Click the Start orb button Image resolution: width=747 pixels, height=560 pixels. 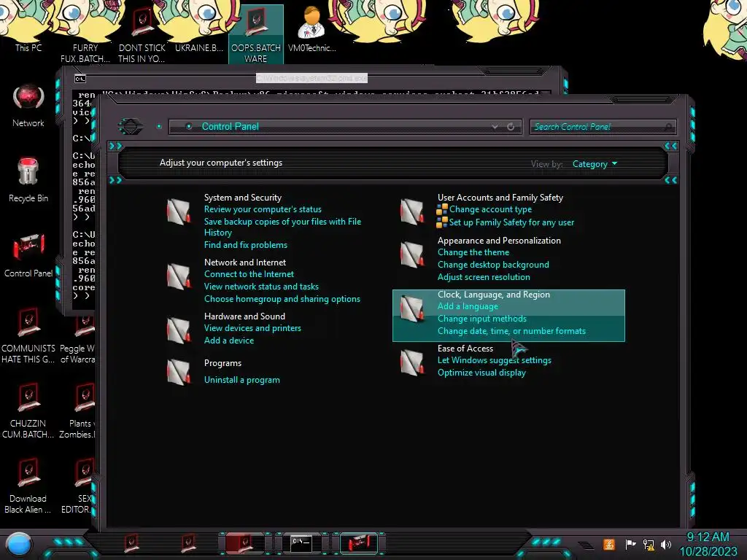click(19, 545)
